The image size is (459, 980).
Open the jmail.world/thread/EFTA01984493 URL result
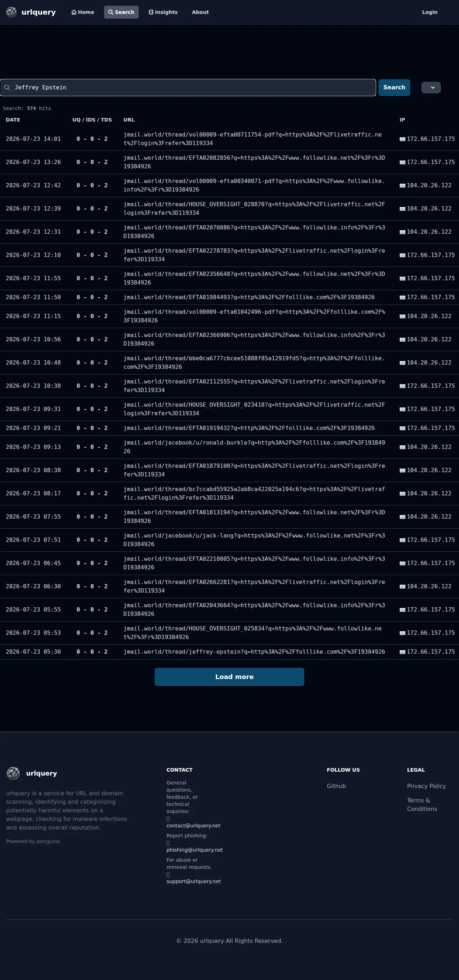click(x=249, y=297)
